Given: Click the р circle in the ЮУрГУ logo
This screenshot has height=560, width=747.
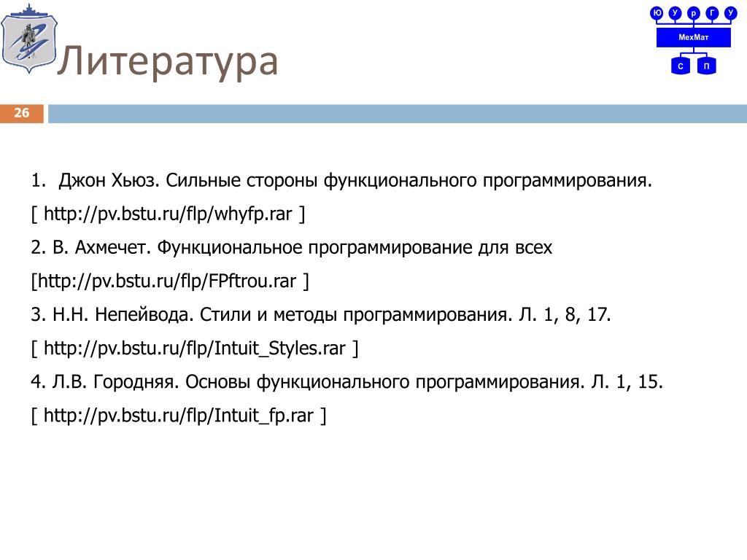Looking at the screenshot, I should (694, 13).
